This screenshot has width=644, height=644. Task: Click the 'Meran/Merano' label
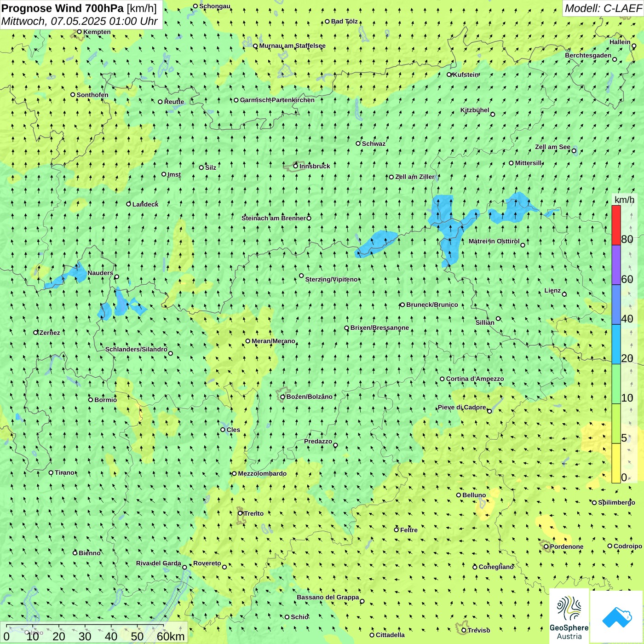pos(273,341)
